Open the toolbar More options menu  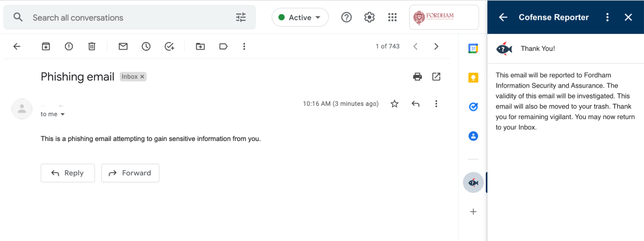tap(244, 47)
